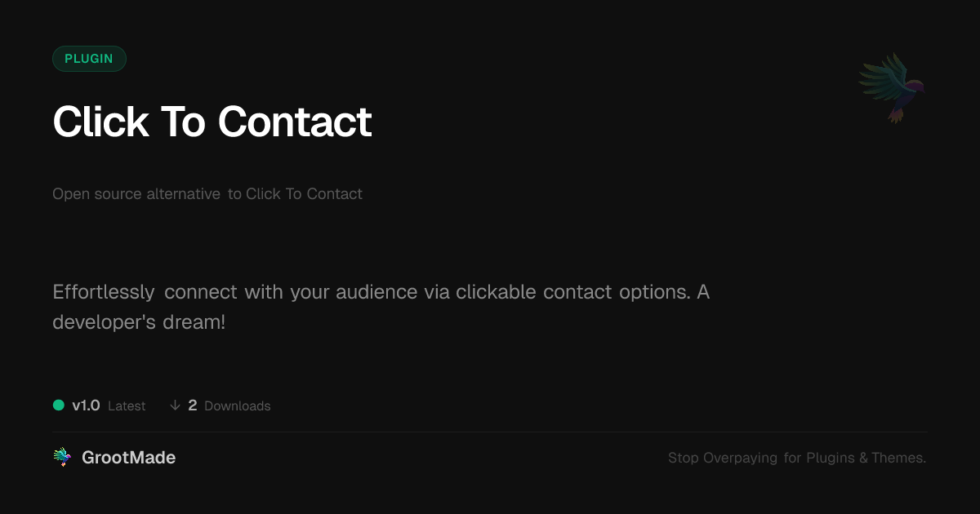This screenshot has height=514, width=980.
Task: Click the "developer's dream!" description line
Action: pyautogui.click(x=139, y=322)
